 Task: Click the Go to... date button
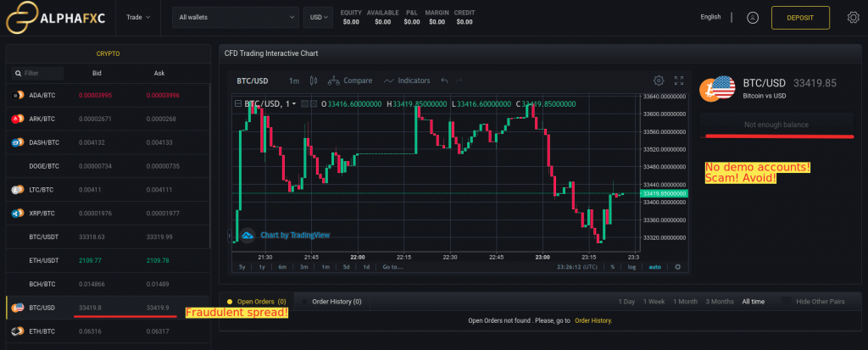tap(392, 267)
